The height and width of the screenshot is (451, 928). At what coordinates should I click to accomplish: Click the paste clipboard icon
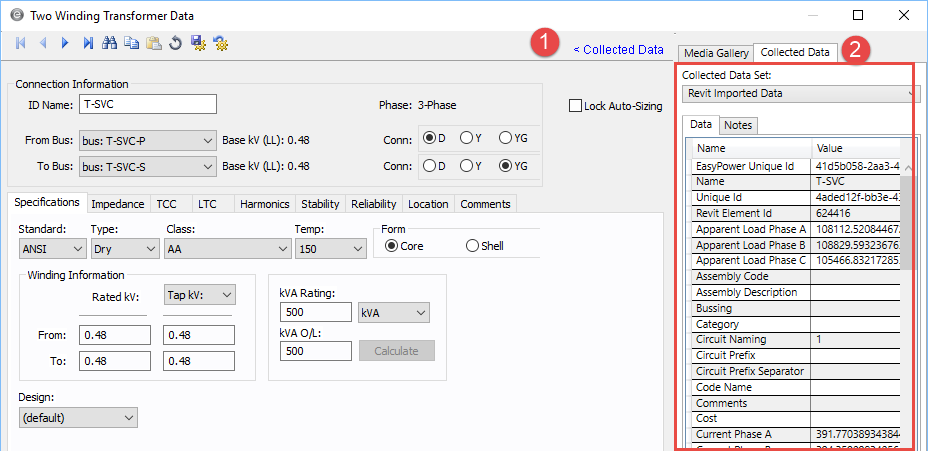click(154, 43)
